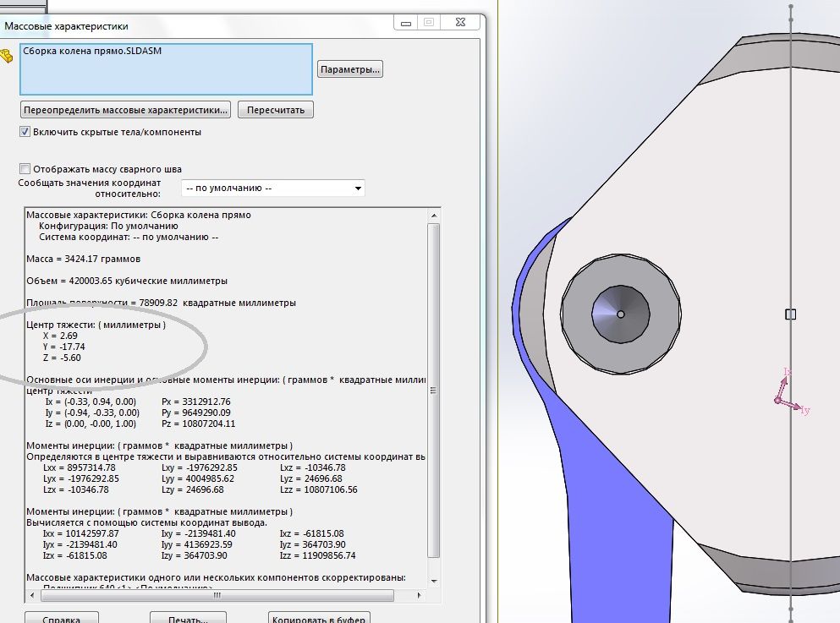Screen dimensions: 840x623
Task: Click Копировать в буфер button
Action: (319, 619)
